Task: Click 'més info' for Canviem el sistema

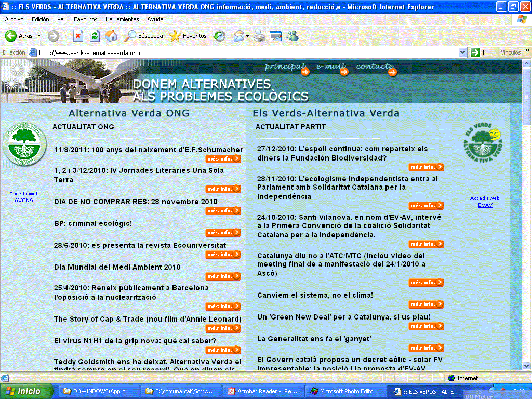Action: [x=427, y=304]
